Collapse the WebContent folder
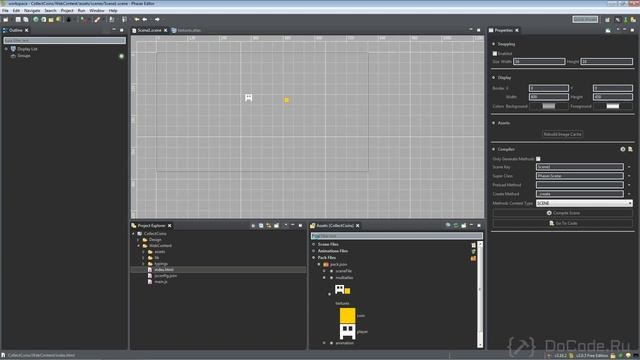The image size is (640, 360). coord(138,246)
